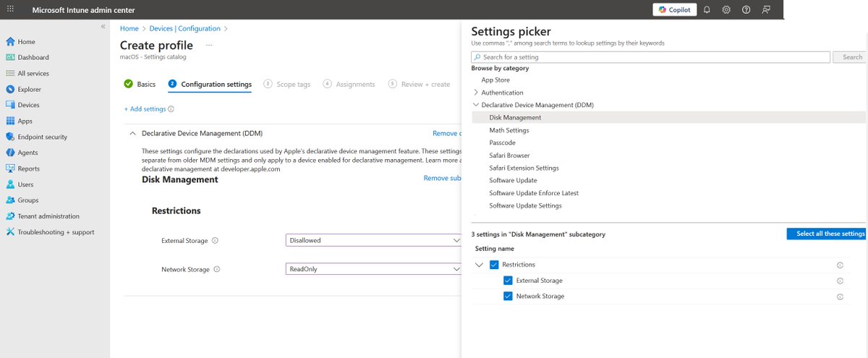
Task: Click the Dashboard icon in sidebar
Action: pos(11,57)
